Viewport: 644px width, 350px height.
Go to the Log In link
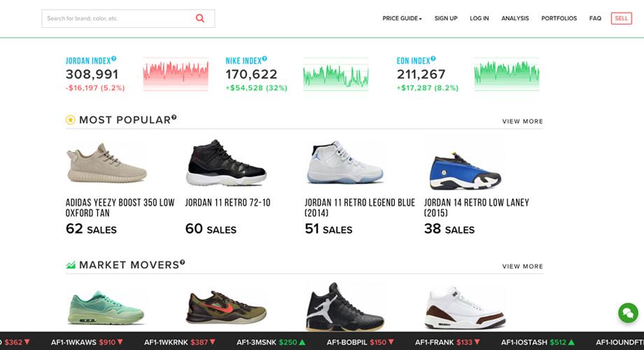pos(479,18)
